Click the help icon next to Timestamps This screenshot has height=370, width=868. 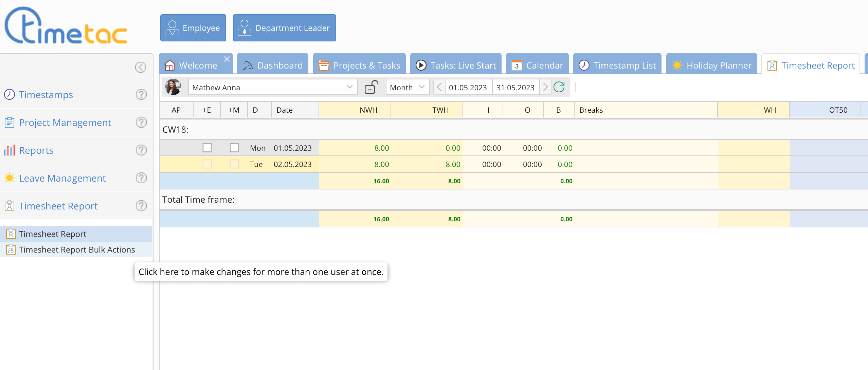141,94
